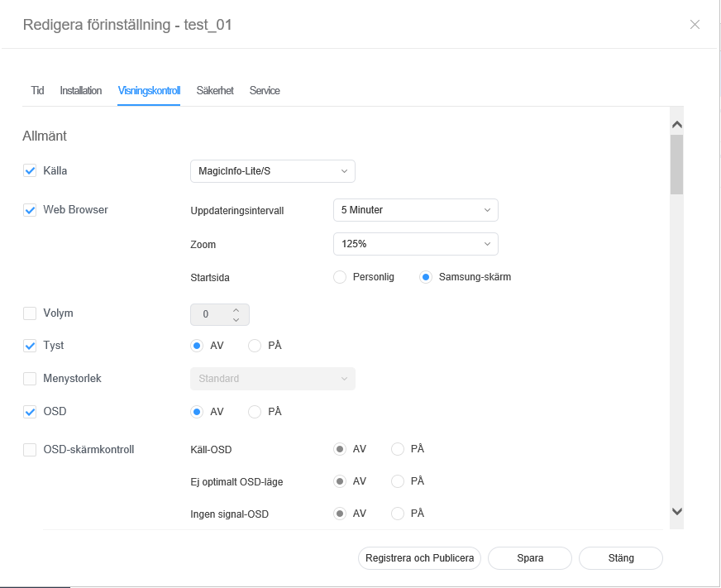Enable the Volym checkbox
Viewport: 721px width, 588px height.
[30, 313]
